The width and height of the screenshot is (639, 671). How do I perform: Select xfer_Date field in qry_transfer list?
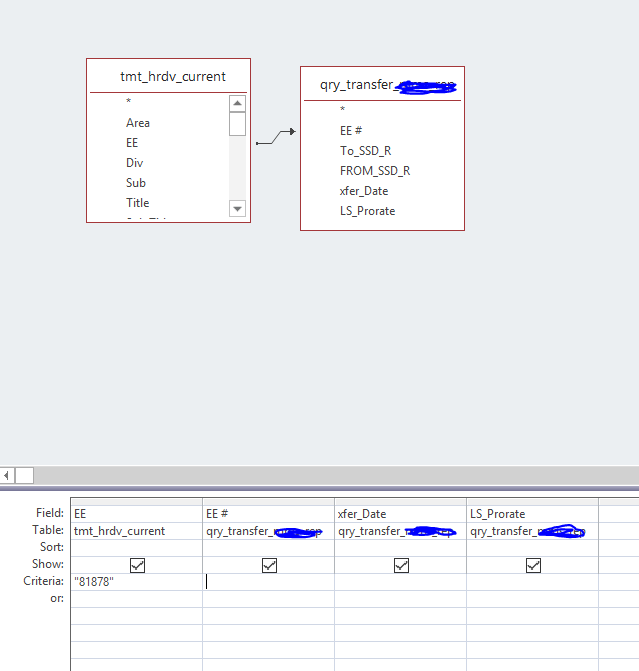364,190
